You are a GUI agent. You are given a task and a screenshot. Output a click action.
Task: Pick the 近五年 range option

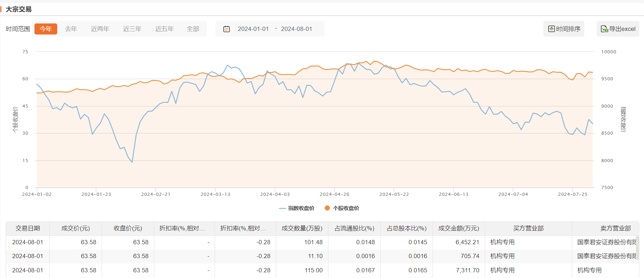(x=164, y=29)
